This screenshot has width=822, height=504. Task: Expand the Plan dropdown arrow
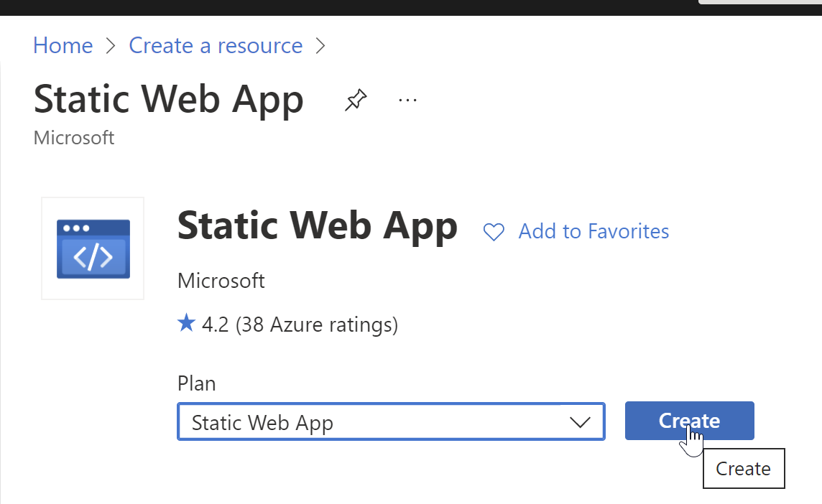pyautogui.click(x=579, y=422)
